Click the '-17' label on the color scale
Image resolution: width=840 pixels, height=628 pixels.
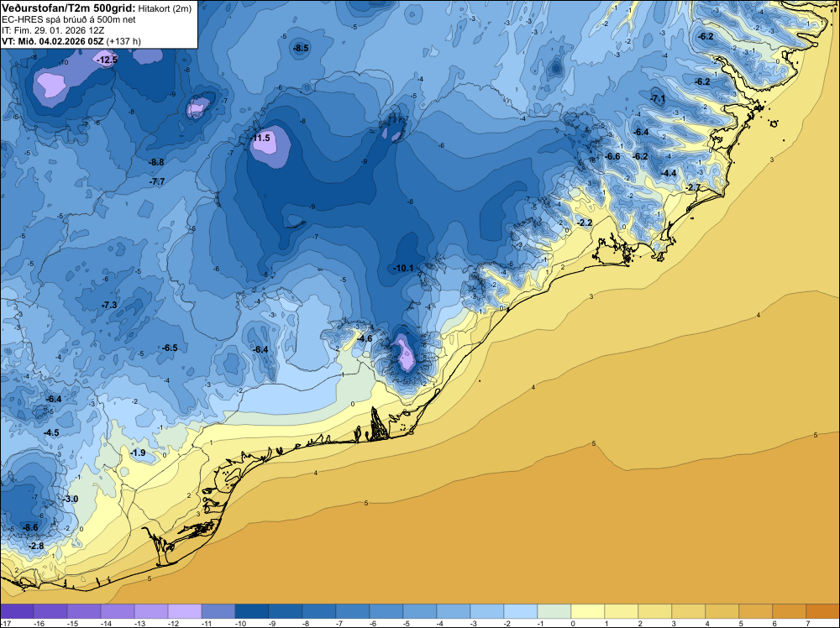4,623
